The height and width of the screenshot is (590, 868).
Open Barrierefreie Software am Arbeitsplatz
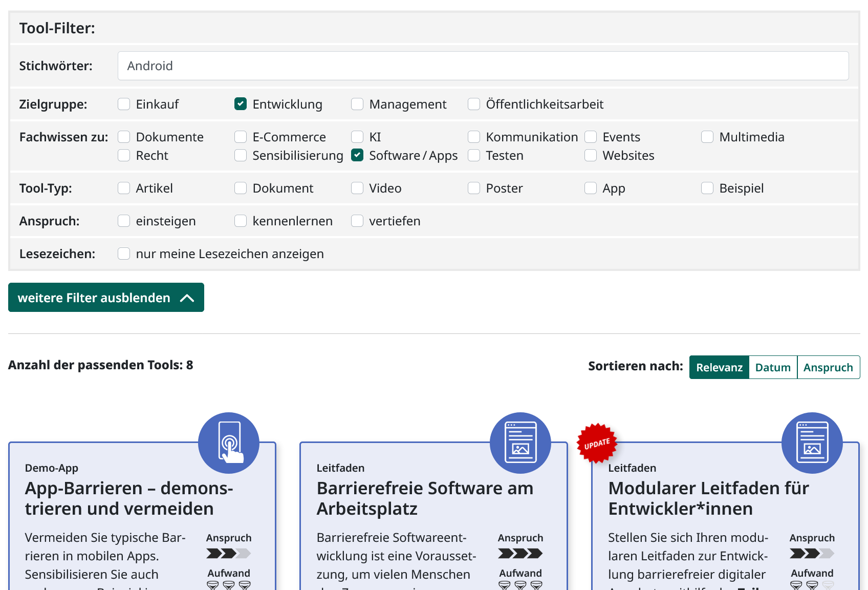click(x=425, y=498)
